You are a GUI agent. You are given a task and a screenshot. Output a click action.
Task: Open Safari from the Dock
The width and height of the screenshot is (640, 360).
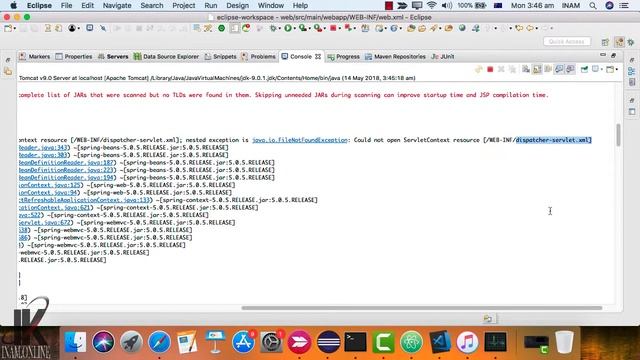(159, 342)
